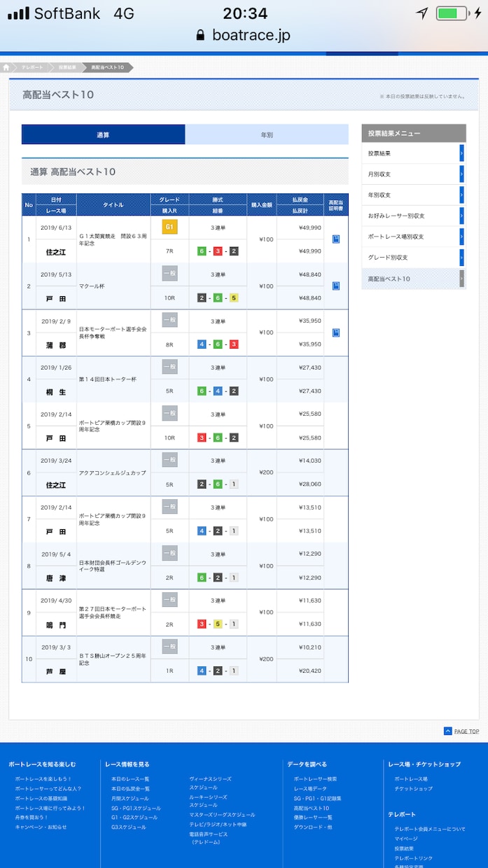Open footer link SG・PG1スケジュール
The height and width of the screenshot is (868, 488).
click(136, 808)
